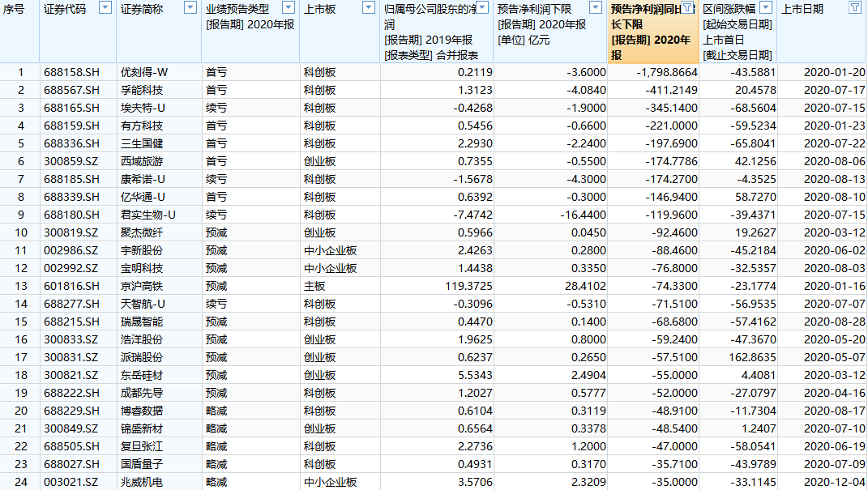Click the listing date 2020-08-28
868x490 pixels.
tap(834, 322)
